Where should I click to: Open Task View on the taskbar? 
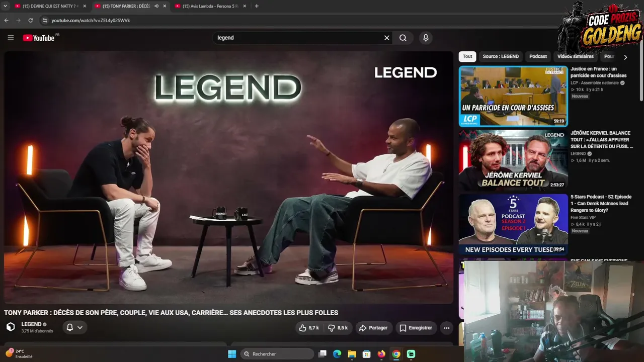coord(323,354)
